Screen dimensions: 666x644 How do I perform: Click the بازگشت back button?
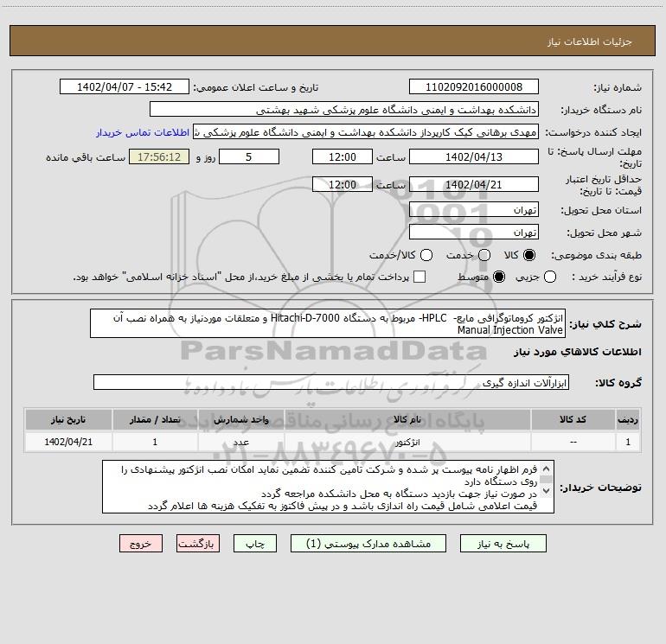198,544
